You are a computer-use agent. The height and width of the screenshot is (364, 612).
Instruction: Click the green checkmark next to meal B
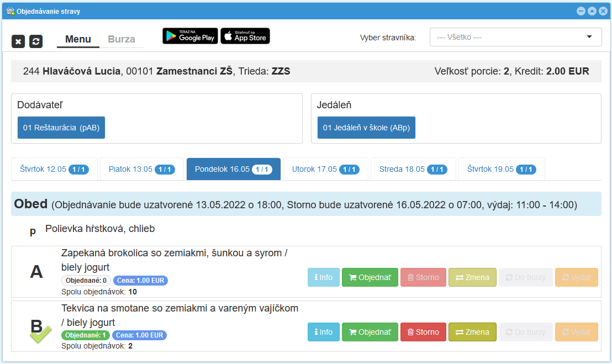(x=40, y=333)
